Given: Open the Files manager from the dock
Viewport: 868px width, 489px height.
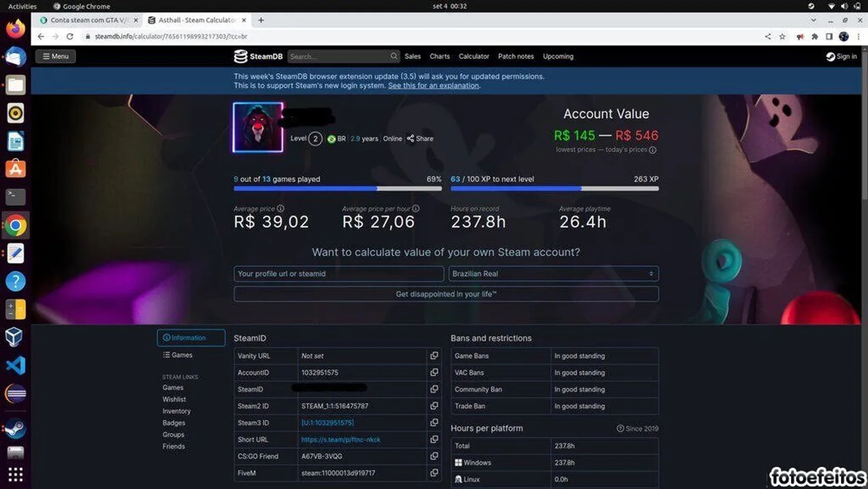Looking at the screenshot, I should (x=16, y=85).
